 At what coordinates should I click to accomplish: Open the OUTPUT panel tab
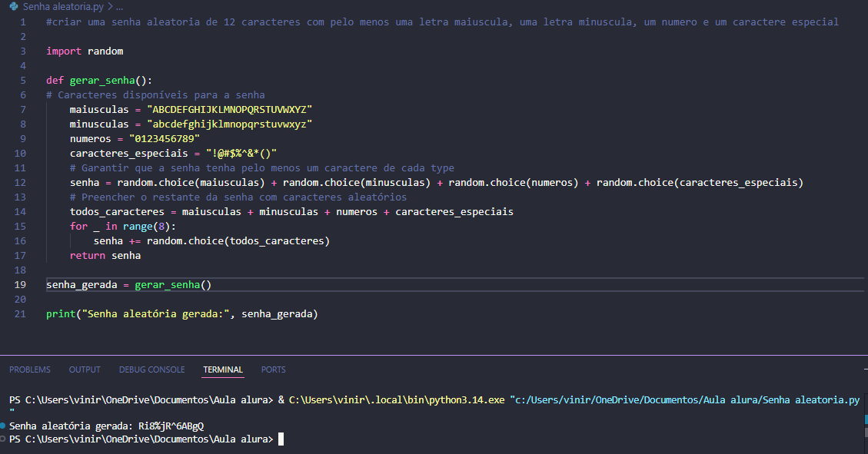(x=85, y=369)
